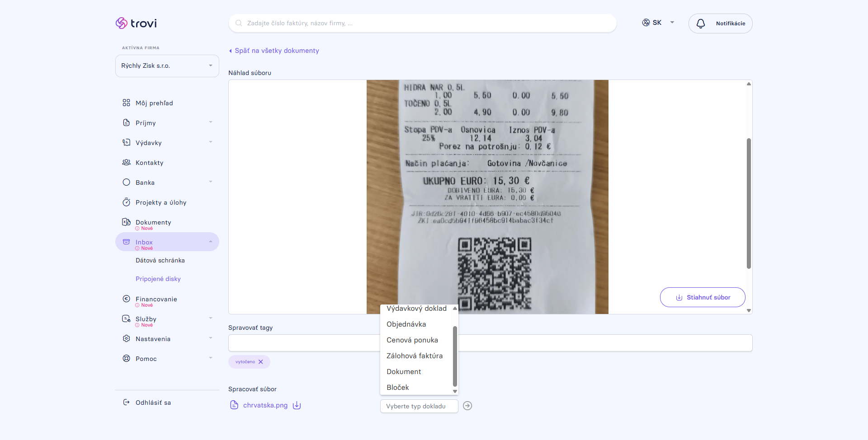Click the Pomoc lifebuoy icon
Viewport: 868px width, 440px height.
pyautogui.click(x=126, y=358)
